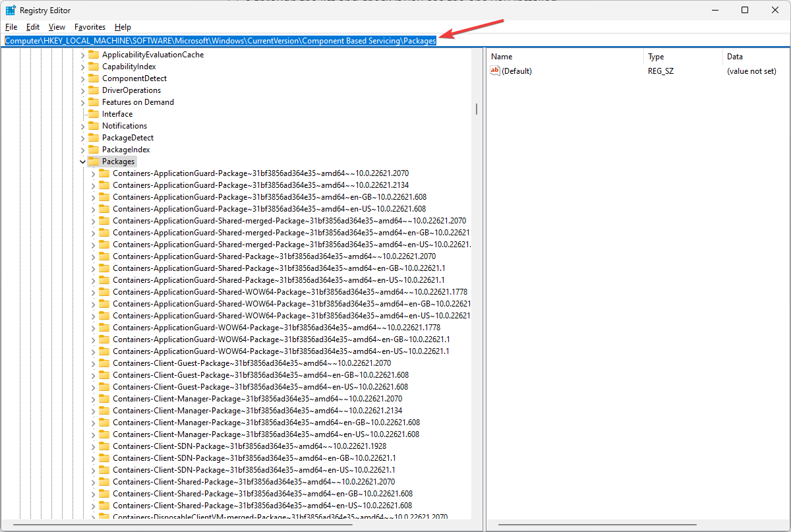
Task: Click the ApplicabilityEvaluationCache folder icon
Action: [93, 55]
